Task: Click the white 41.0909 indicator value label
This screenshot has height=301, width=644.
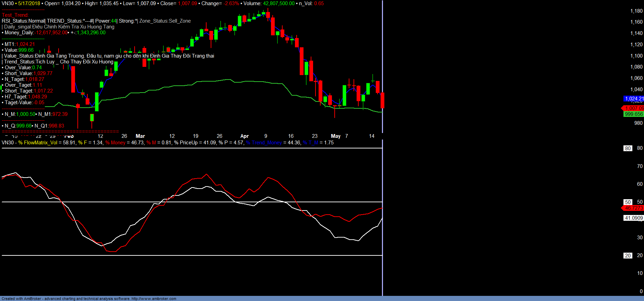Action: (633, 218)
